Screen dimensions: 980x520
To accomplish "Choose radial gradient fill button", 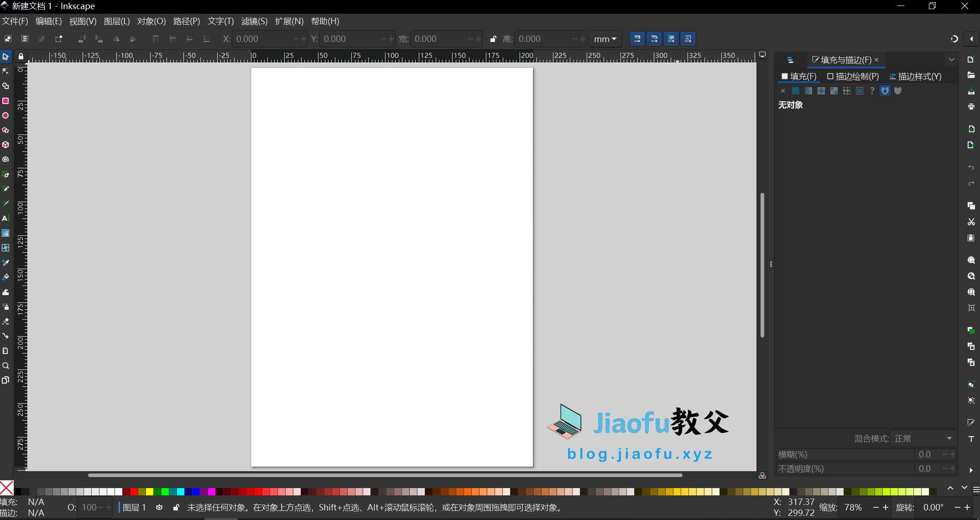I will point(821,91).
